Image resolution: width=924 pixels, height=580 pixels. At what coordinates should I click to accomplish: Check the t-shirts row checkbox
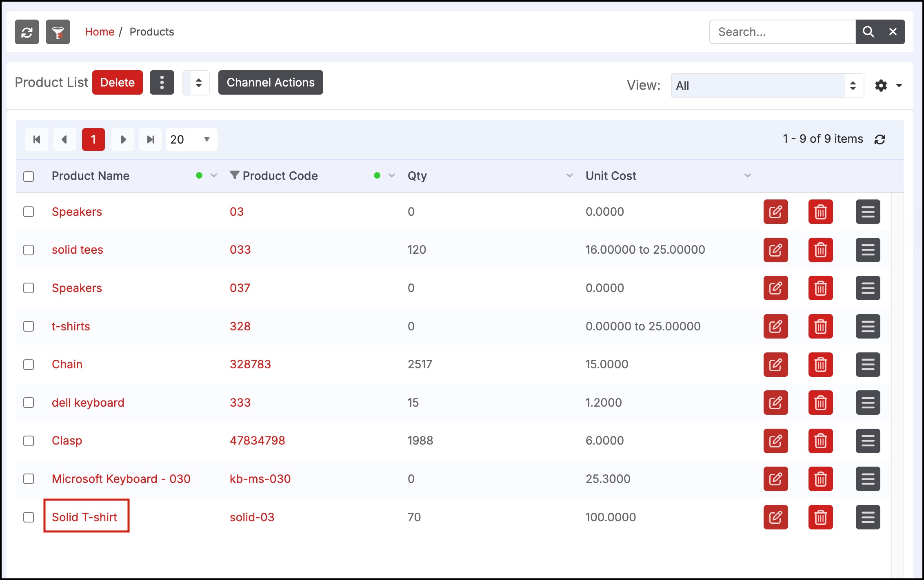[29, 326]
